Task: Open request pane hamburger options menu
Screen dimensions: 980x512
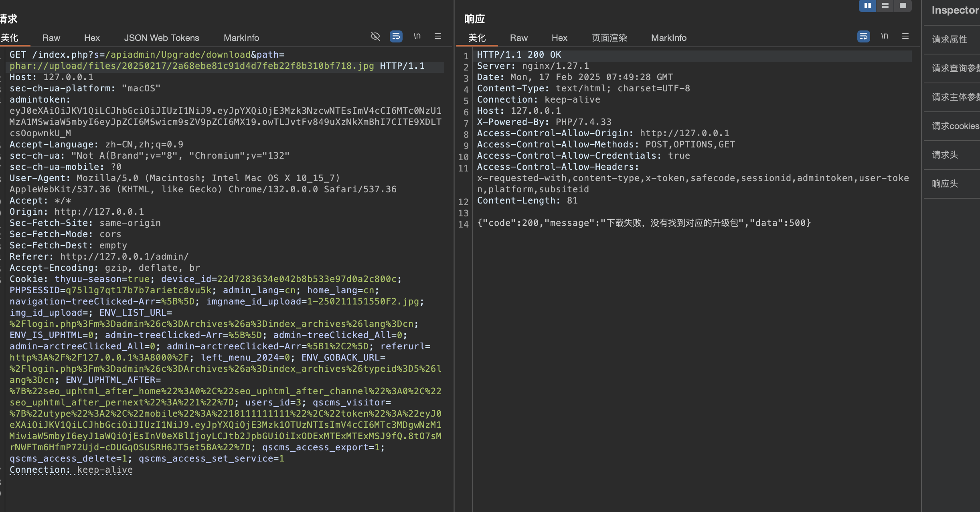Action: tap(438, 36)
